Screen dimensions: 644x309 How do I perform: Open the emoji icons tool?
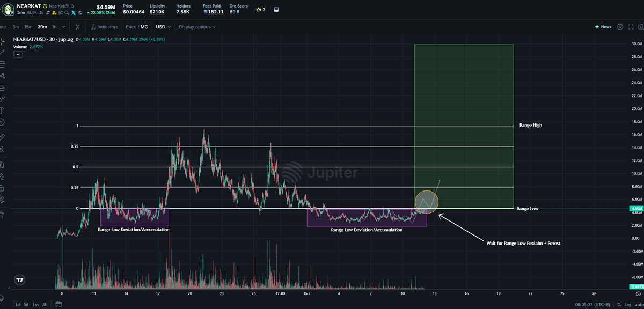coord(2,122)
